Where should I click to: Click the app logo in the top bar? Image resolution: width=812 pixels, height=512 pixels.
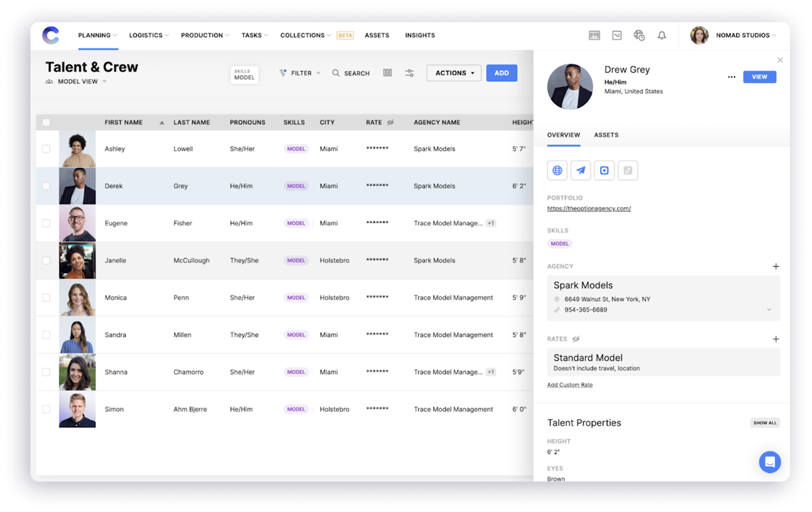[51, 35]
